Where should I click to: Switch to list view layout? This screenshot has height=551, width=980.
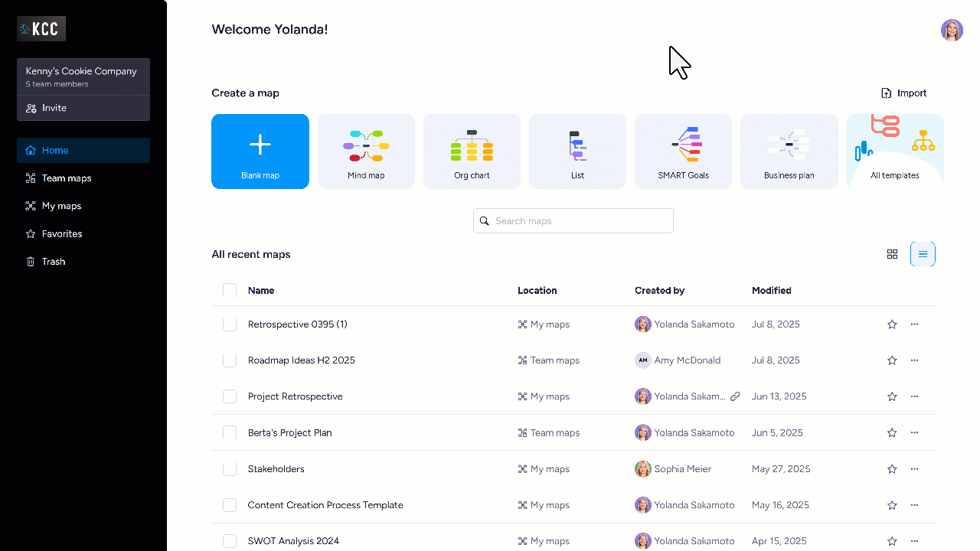click(923, 254)
